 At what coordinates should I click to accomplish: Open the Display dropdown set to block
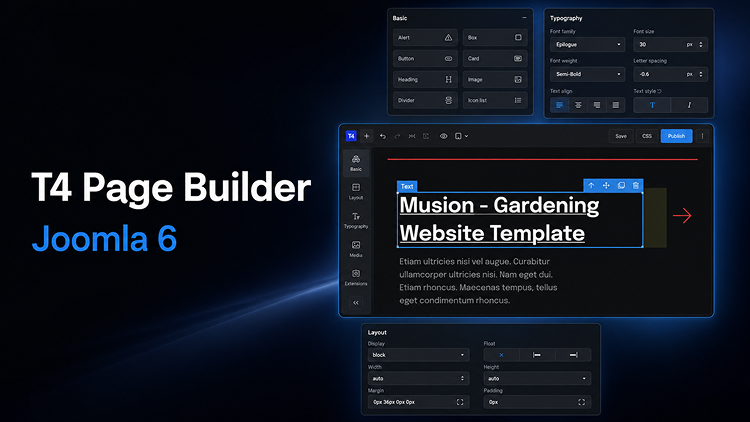pos(419,355)
